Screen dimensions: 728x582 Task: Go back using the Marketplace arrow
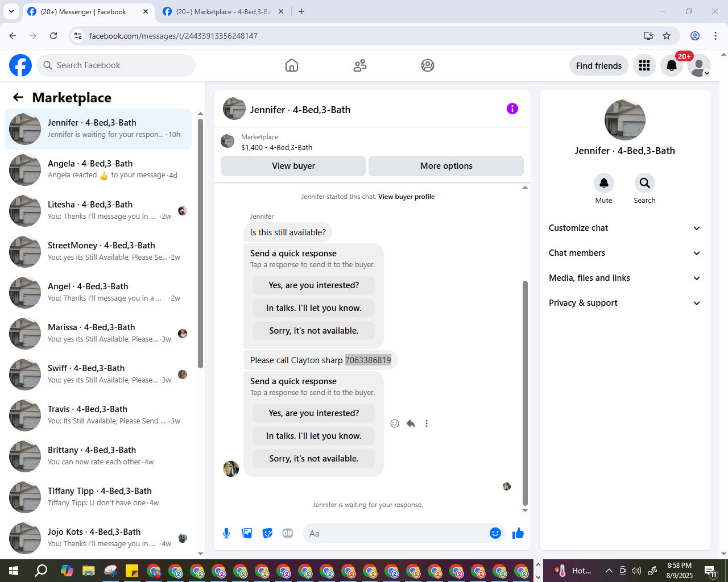[x=18, y=97]
